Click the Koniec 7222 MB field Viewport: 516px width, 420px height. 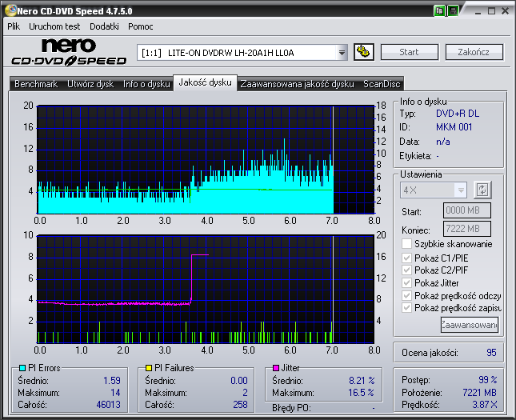(x=467, y=229)
